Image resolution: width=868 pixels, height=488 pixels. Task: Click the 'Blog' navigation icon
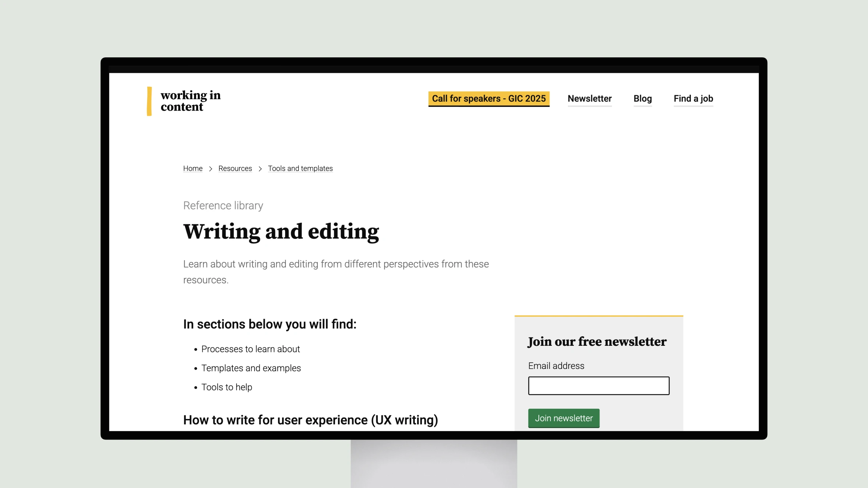coord(643,99)
